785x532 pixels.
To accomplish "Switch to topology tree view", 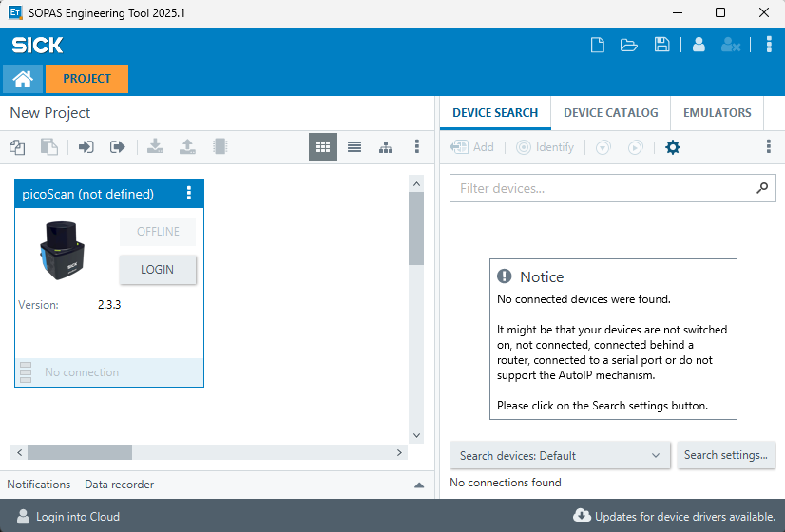I will click(x=386, y=147).
